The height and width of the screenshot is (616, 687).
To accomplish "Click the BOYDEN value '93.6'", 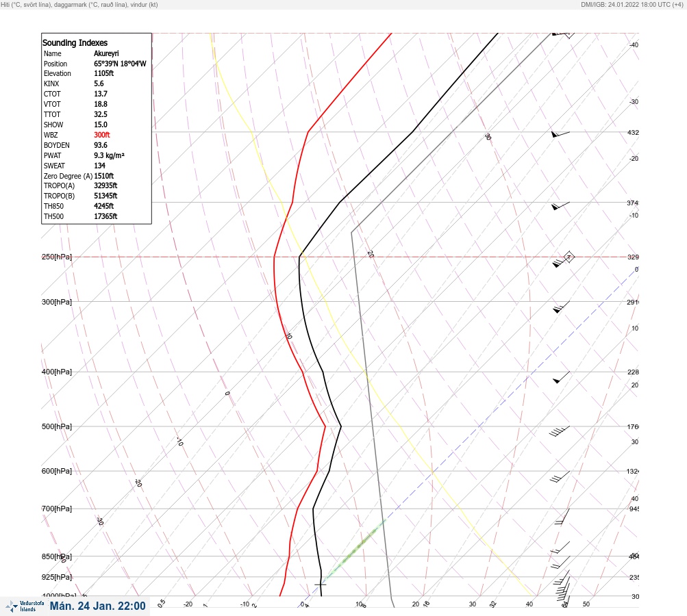I will pos(100,145).
